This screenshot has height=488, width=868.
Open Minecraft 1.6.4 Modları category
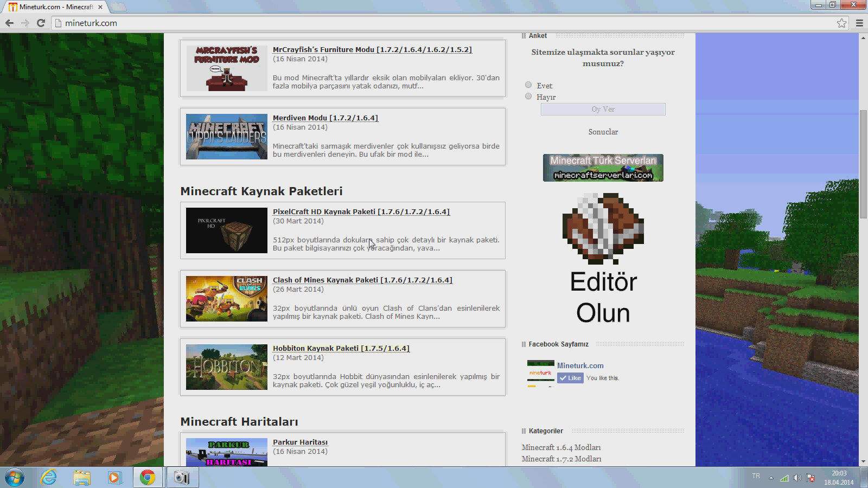pos(561,447)
